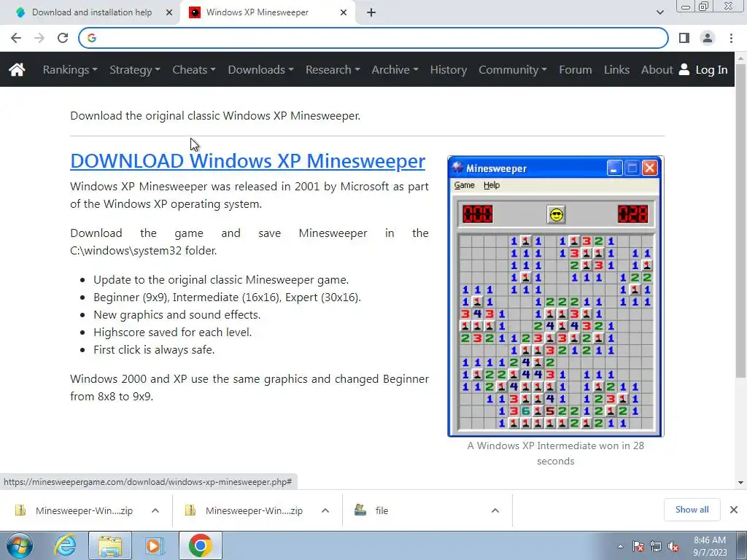The width and height of the screenshot is (747, 560).
Task: Open the downloaded item named file
Action: (382, 510)
